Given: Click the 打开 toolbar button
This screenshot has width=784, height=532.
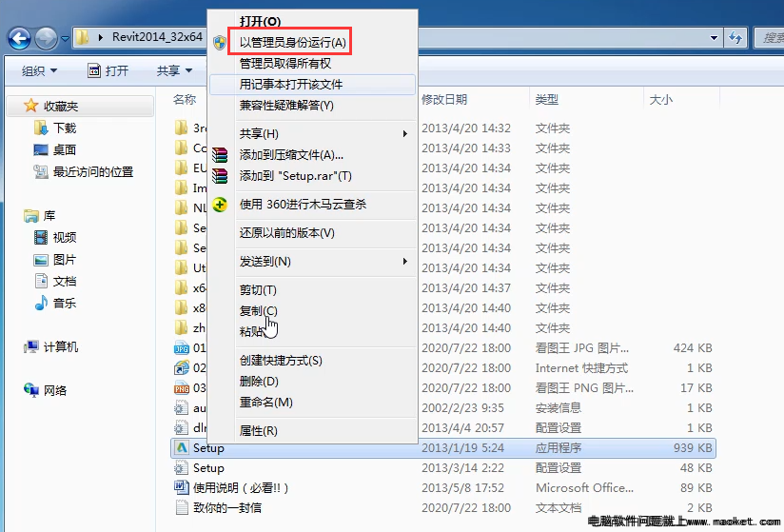Looking at the screenshot, I should click(x=108, y=71).
